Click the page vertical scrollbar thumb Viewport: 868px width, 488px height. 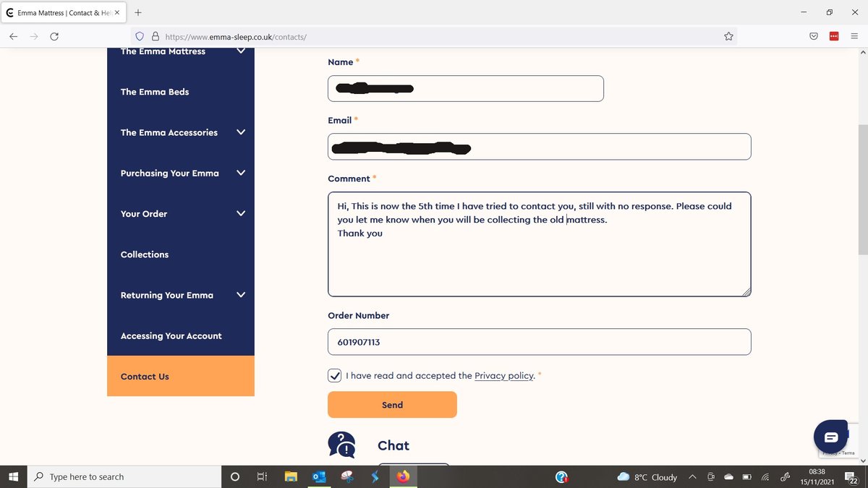(x=862, y=189)
